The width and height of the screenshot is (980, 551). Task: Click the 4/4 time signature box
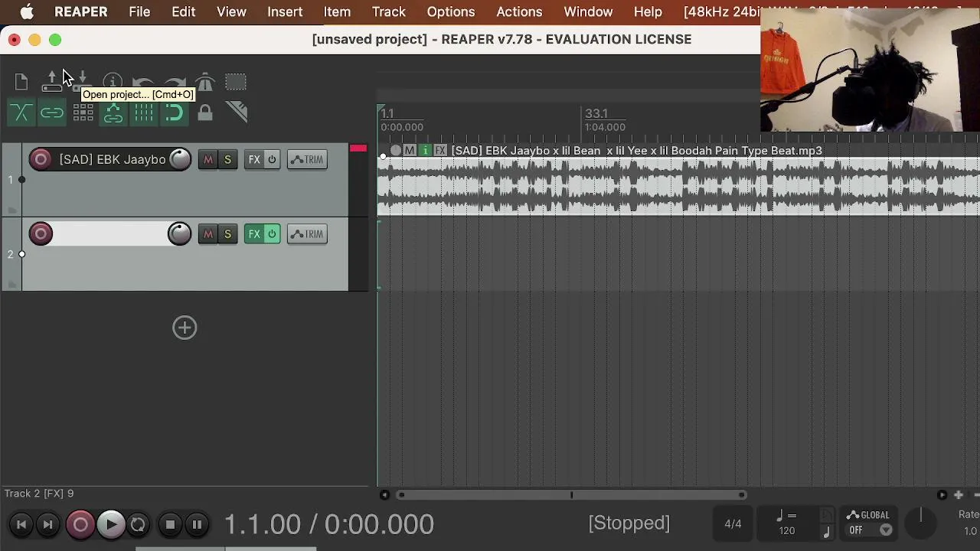pos(733,524)
